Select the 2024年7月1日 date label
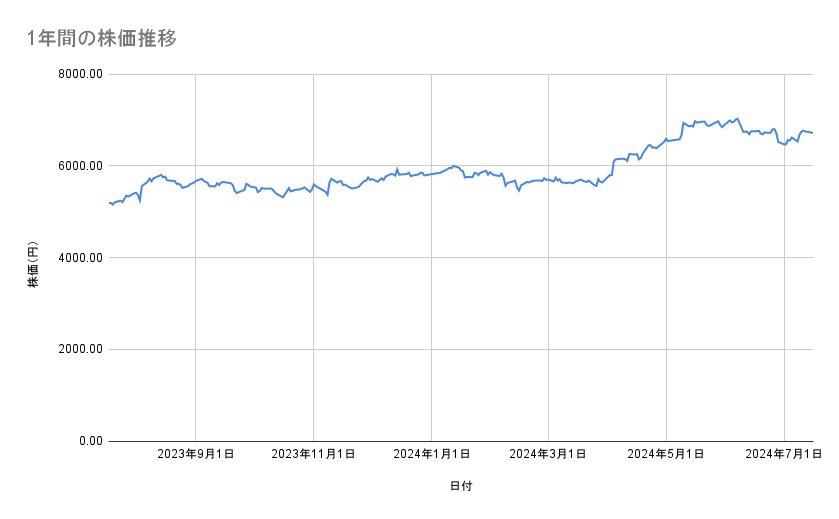The width and height of the screenshot is (839, 519). point(784,454)
